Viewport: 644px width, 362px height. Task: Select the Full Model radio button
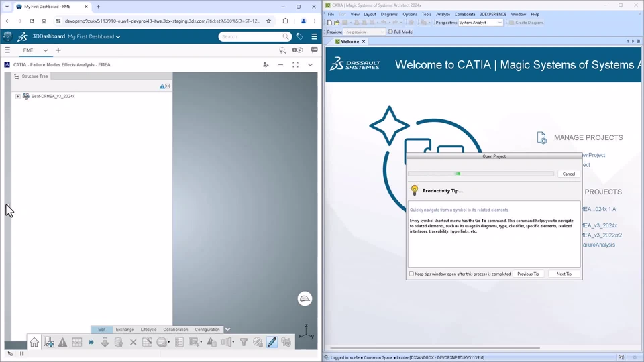pos(390,32)
